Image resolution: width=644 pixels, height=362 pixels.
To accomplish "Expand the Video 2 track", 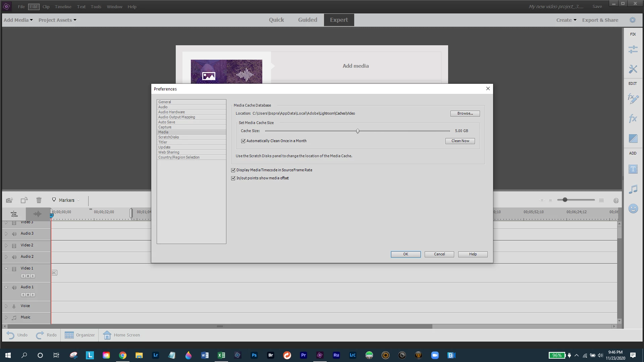I will pyautogui.click(x=6, y=245).
